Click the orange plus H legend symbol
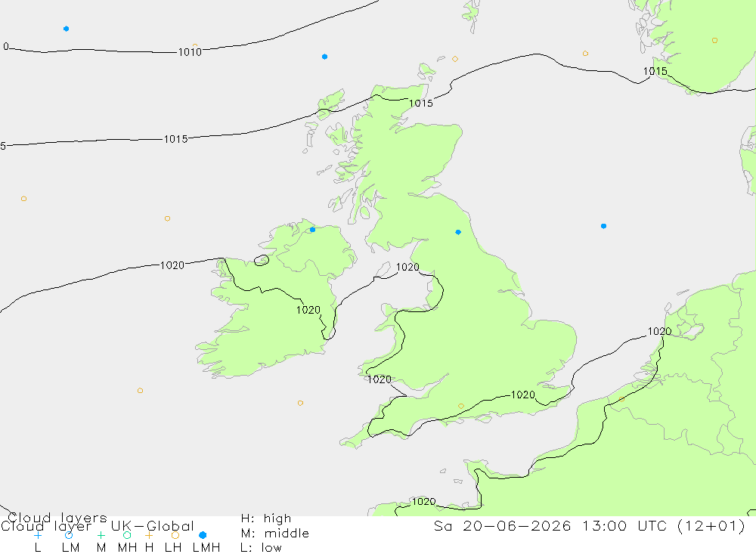 tap(149, 535)
